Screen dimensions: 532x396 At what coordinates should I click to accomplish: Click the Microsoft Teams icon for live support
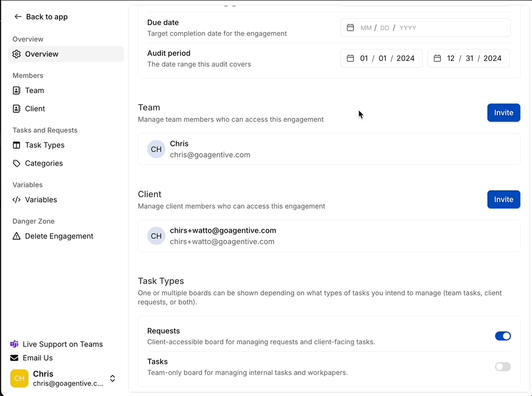[15, 344]
